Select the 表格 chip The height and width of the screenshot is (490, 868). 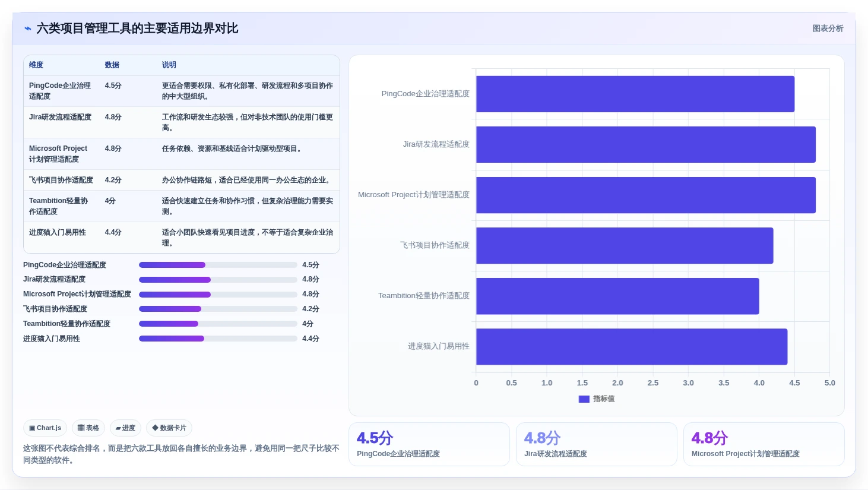[x=88, y=428]
